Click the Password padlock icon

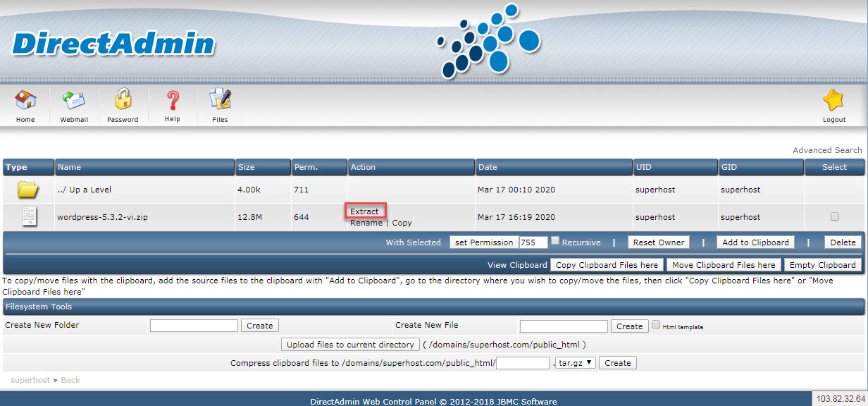click(123, 102)
